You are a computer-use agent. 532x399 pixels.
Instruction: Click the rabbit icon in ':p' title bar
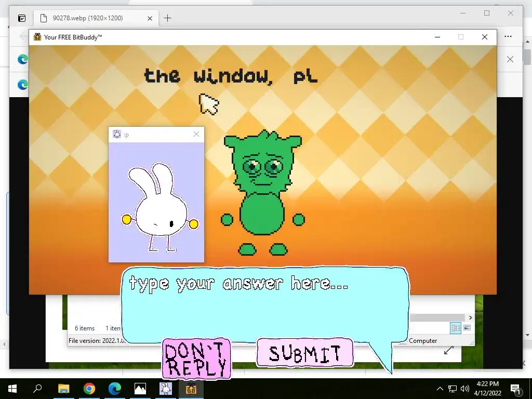(116, 135)
